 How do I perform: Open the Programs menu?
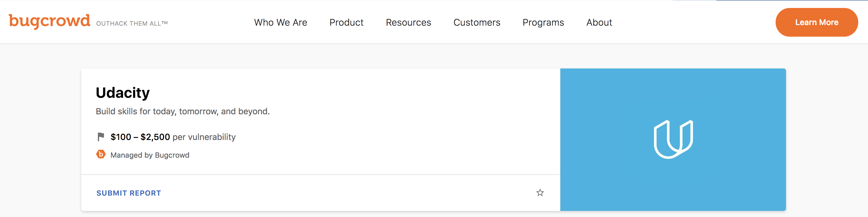(543, 23)
